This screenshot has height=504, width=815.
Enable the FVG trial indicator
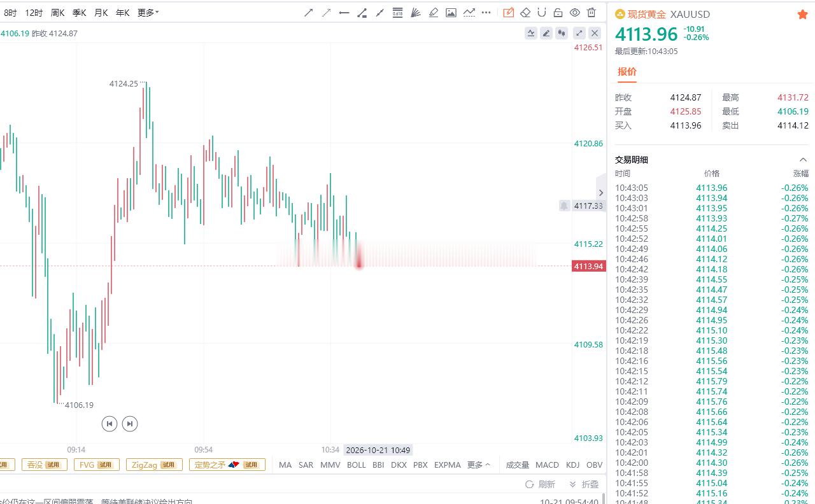[97, 465]
